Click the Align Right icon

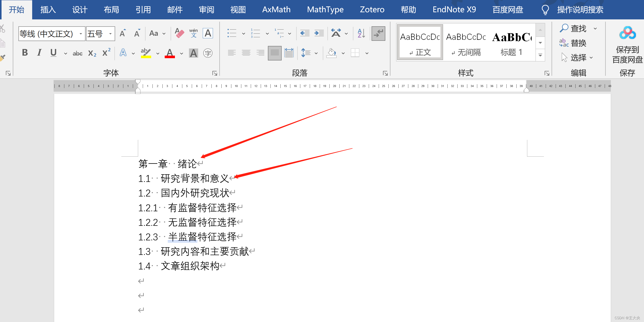(x=260, y=53)
